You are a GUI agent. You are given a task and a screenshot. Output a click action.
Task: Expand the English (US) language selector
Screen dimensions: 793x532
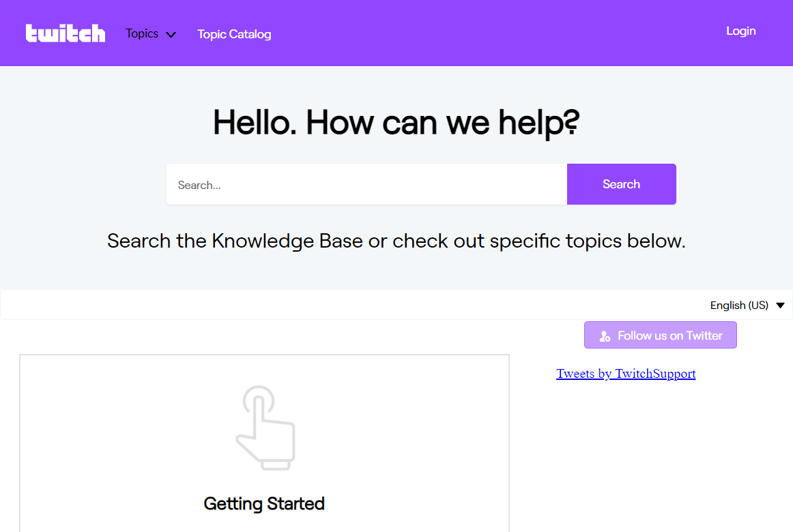[747, 306]
